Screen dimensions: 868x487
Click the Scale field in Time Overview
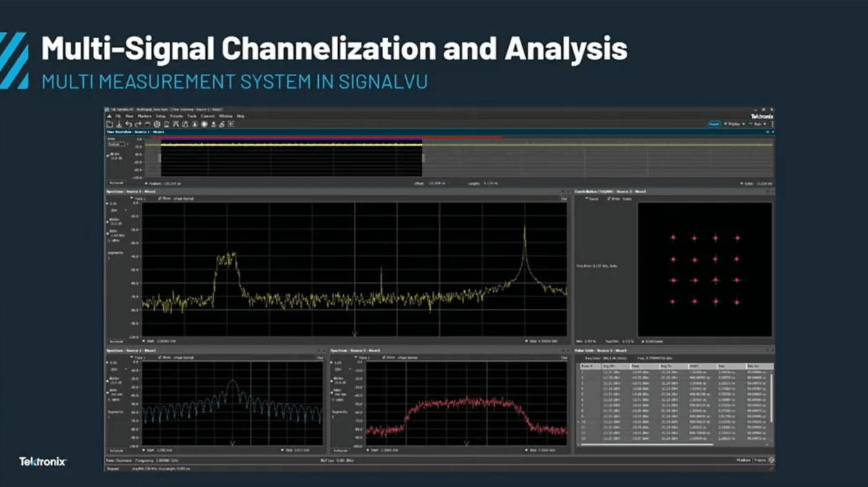[x=756, y=183]
